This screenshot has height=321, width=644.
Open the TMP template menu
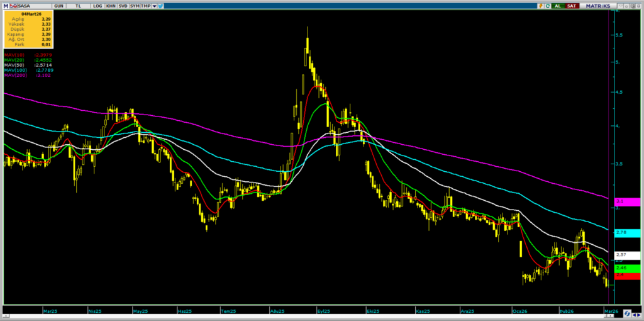point(146,5)
